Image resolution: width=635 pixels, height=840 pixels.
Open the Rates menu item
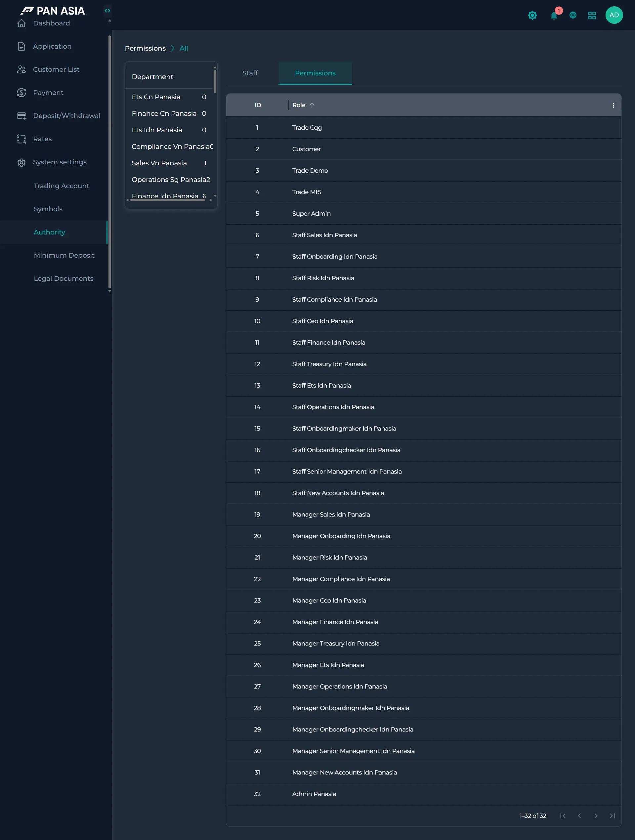pyautogui.click(x=54, y=139)
